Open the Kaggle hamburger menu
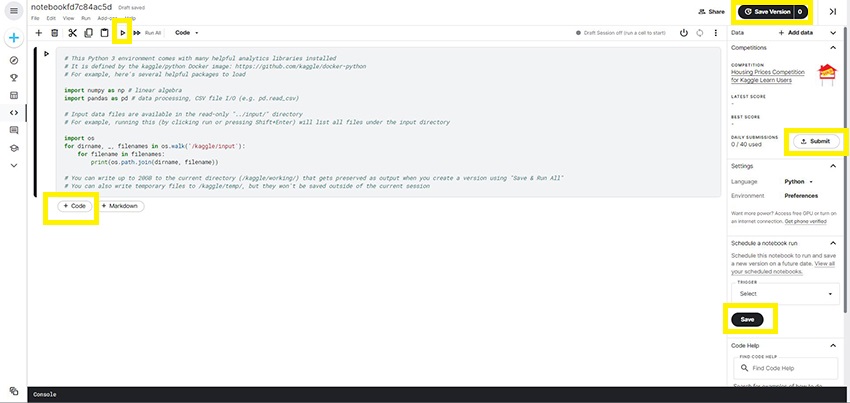This screenshot has width=850, height=403. click(x=14, y=10)
